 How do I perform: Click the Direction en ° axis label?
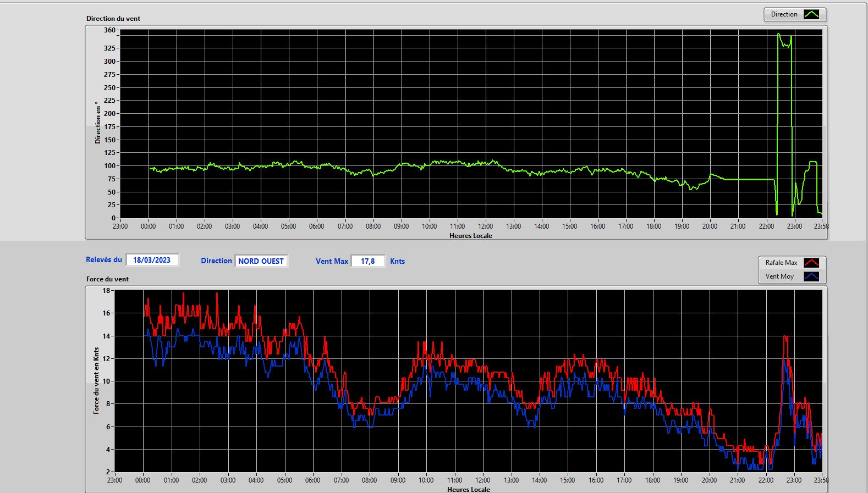(x=98, y=123)
